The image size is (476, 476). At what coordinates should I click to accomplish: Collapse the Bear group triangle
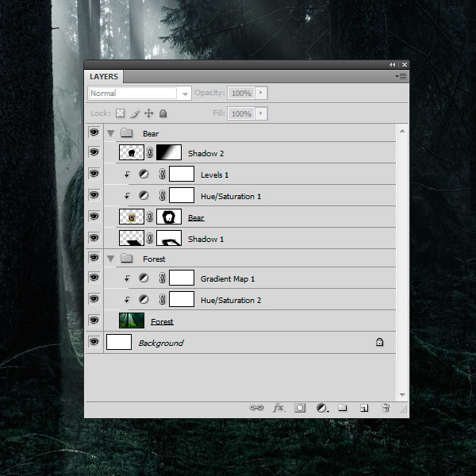point(110,133)
